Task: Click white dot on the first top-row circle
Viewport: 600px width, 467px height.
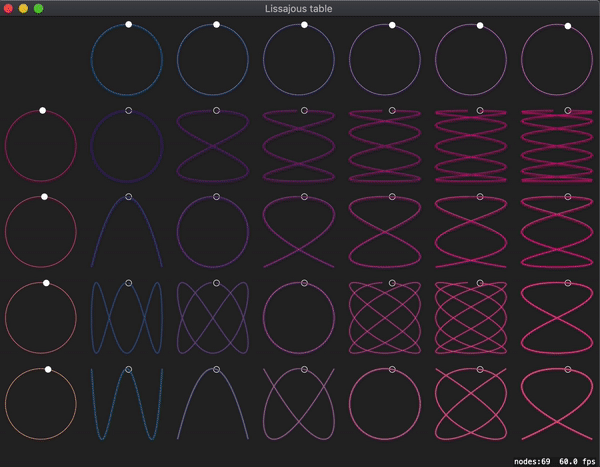Action: click(129, 25)
